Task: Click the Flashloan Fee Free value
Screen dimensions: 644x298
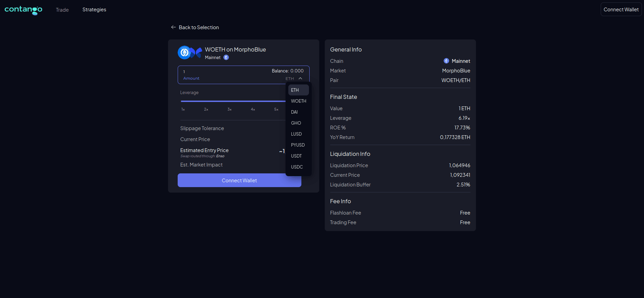Action: [465, 213]
